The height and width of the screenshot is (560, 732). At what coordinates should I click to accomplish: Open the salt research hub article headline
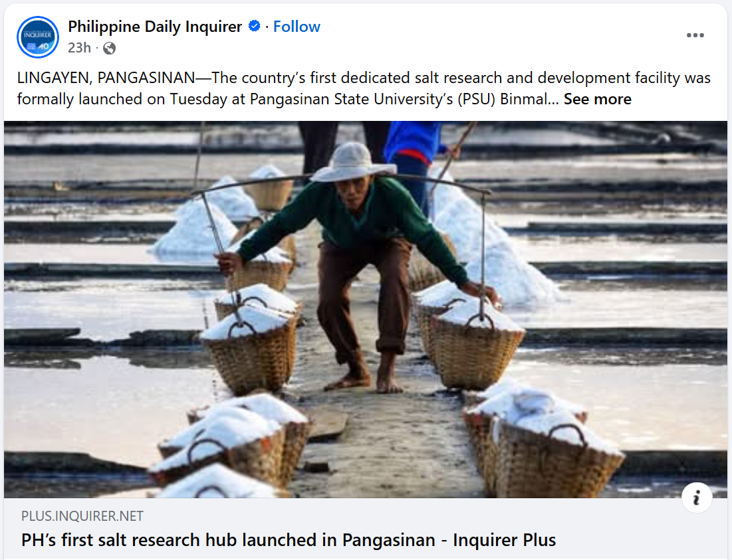[289, 540]
